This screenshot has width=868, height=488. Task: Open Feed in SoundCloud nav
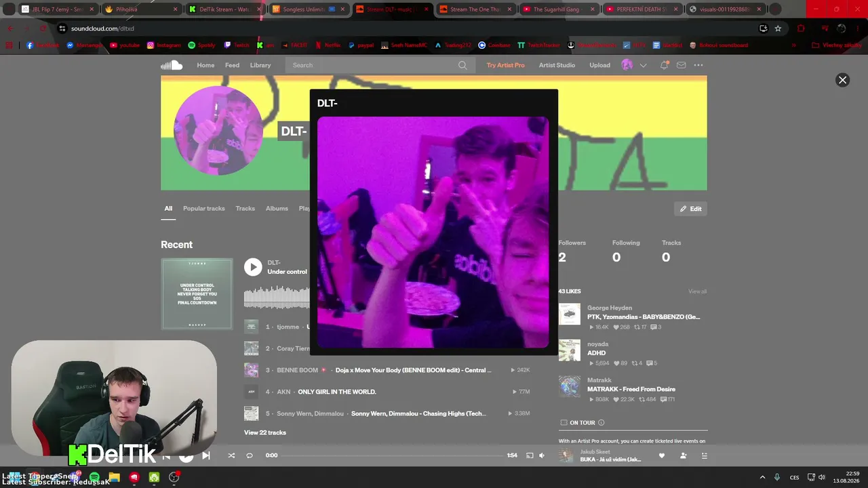point(232,65)
